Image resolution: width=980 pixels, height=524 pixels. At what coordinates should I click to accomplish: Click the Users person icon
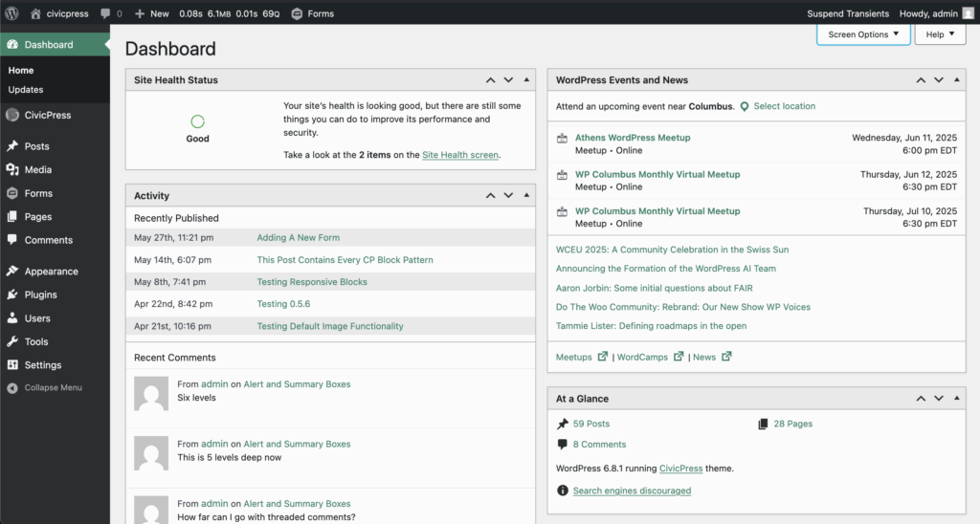point(12,317)
